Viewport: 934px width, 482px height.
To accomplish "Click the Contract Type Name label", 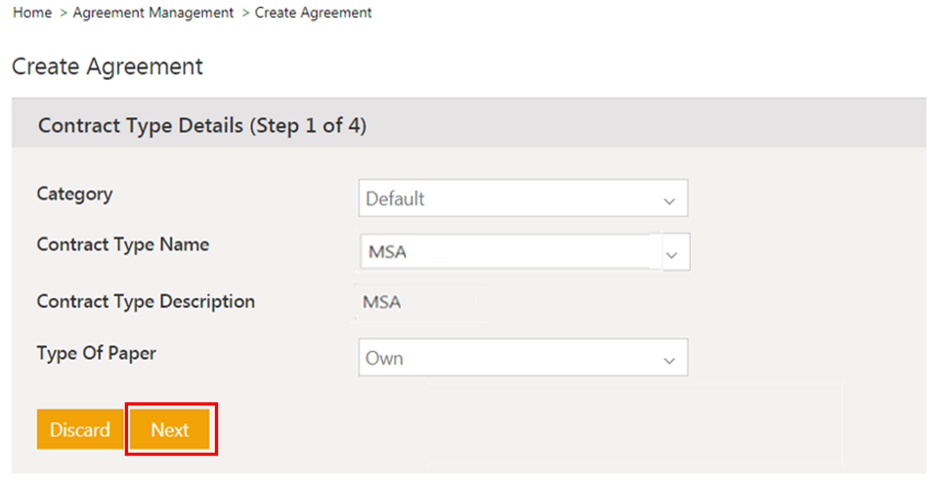I will [123, 244].
